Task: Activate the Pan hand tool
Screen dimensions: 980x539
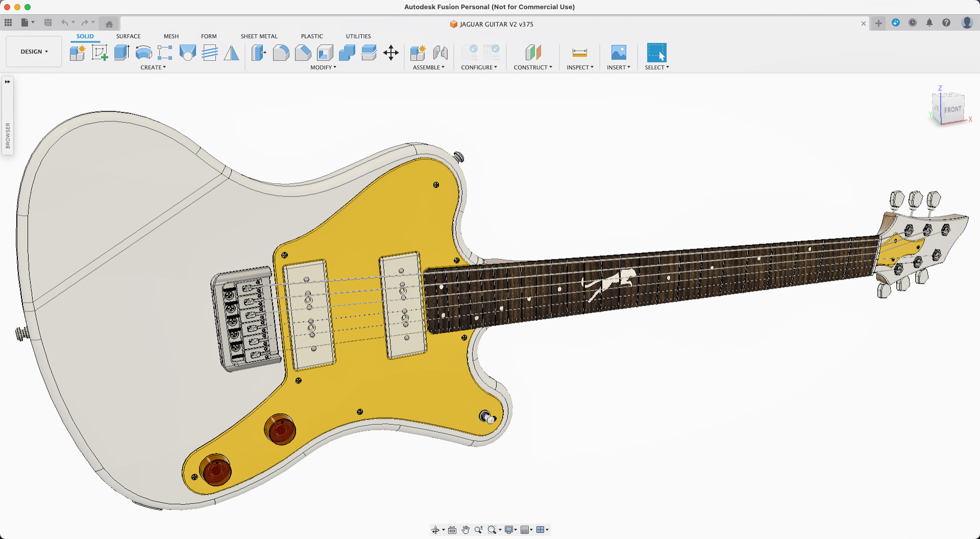Action: click(465, 530)
